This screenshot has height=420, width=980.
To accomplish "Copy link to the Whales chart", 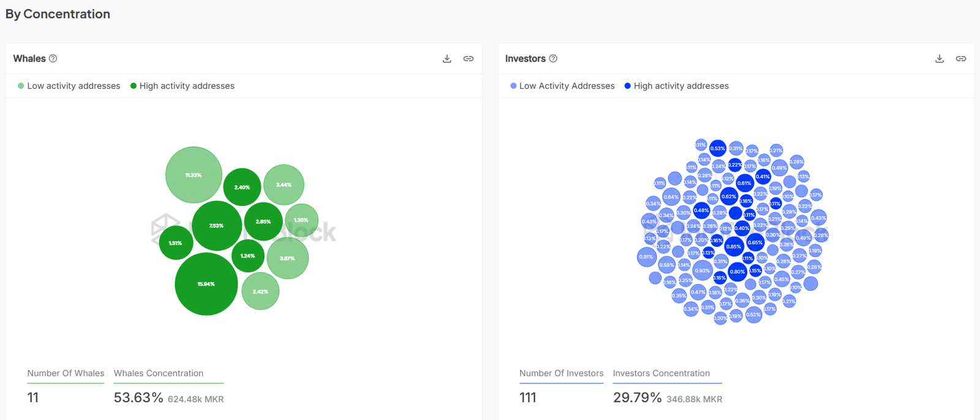I will pos(469,59).
